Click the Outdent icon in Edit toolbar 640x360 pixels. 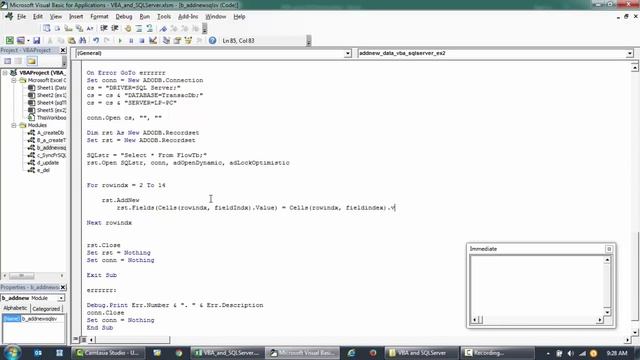115,28
